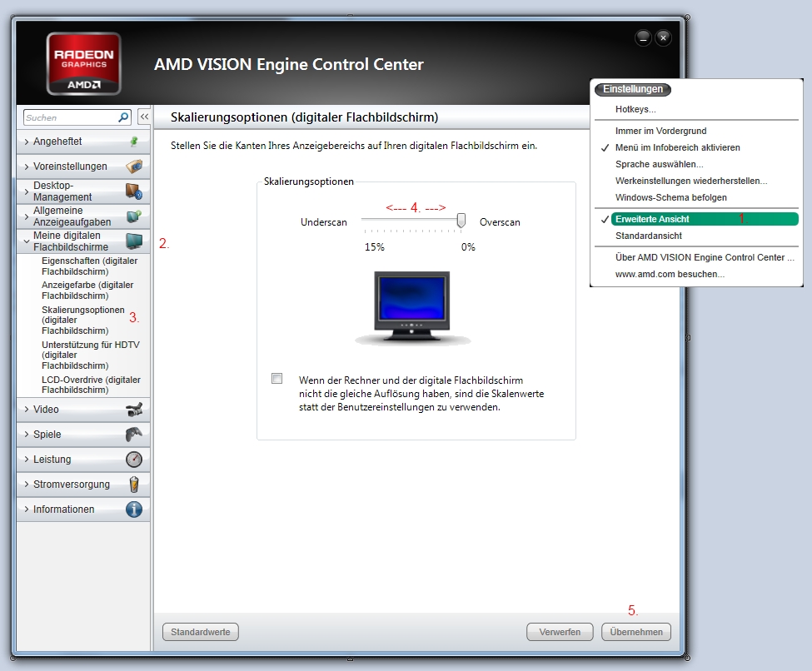Click the Radeon Graphics AMD logo
The width and height of the screenshot is (812, 671).
coord(83,63)
